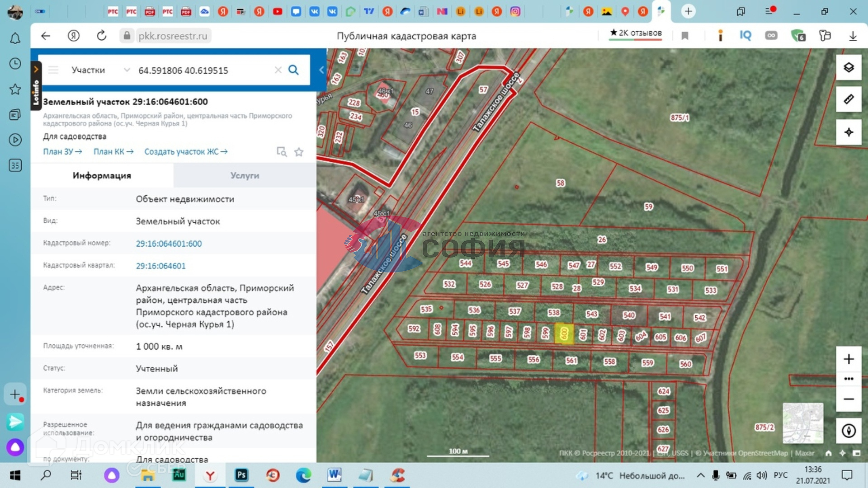Screen dimensions: 868x488
Task: Expand the Участки search type dropdown
Action: (127, 70)
